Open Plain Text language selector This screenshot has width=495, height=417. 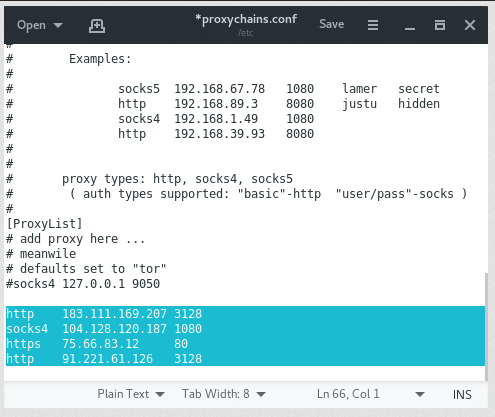point(131,394)
